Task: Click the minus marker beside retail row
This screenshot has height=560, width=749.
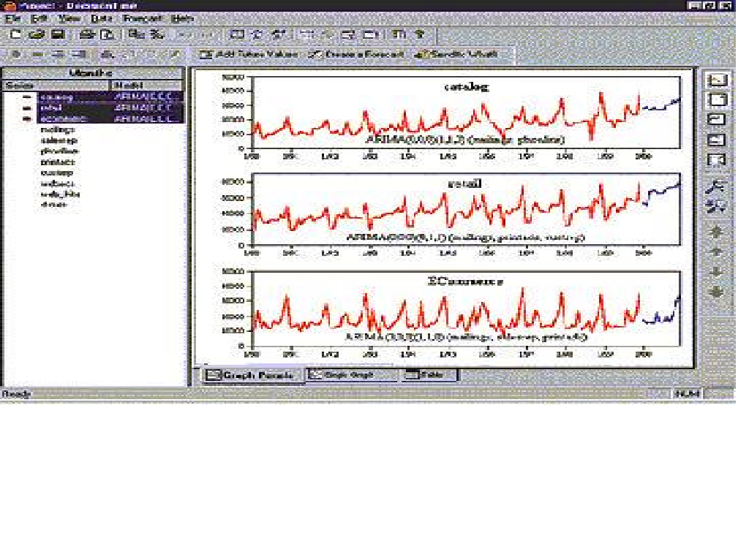Action: click(x=27, y=108)
